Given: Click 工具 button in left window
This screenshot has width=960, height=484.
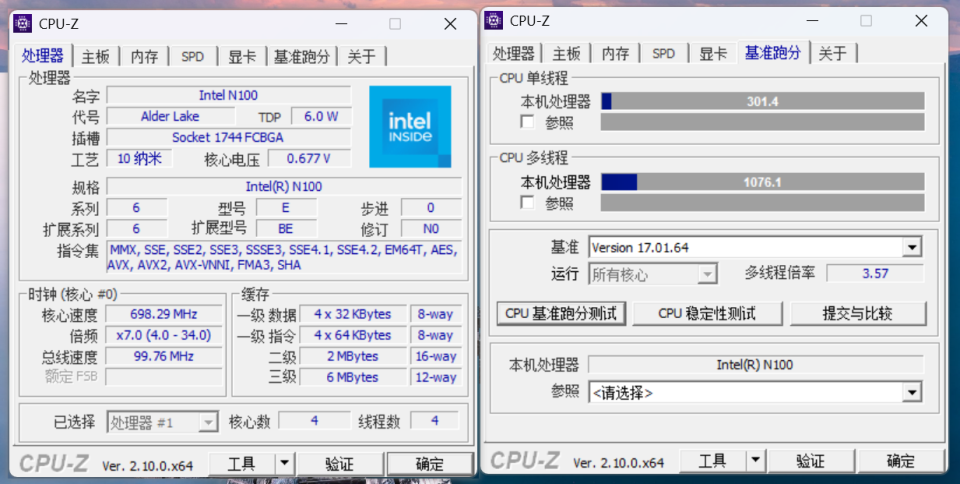Looking at the screenshot, I should 242,463.
